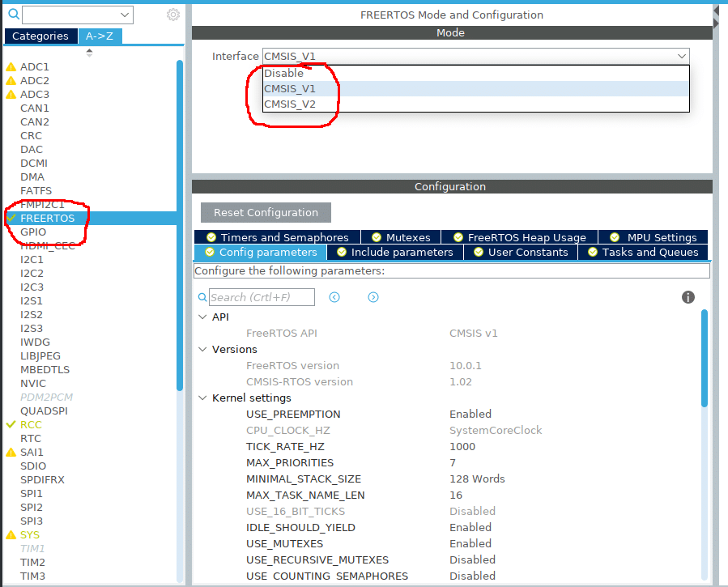The image size is (728, 587).
Task: Choose CMSIS_V1 from the Interface list
Action: [476, 88]
